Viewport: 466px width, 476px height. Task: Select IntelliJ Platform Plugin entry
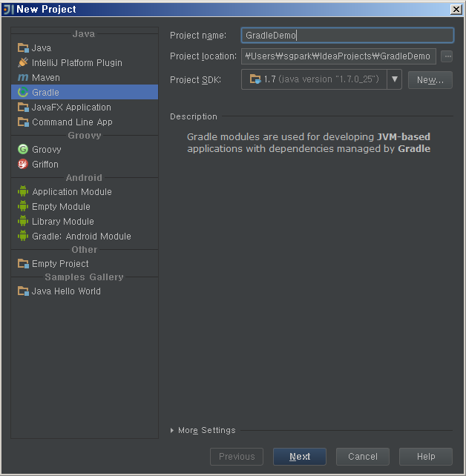[85, 62]
